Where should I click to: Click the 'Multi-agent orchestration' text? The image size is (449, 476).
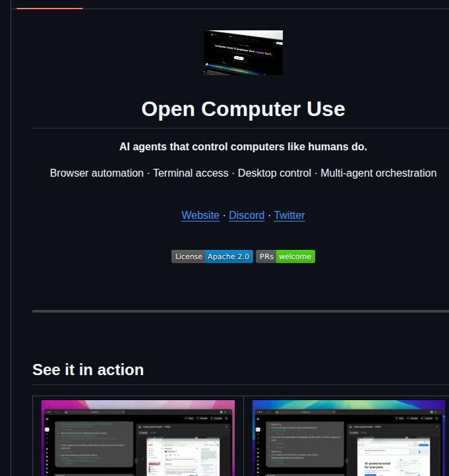point(378,173)
